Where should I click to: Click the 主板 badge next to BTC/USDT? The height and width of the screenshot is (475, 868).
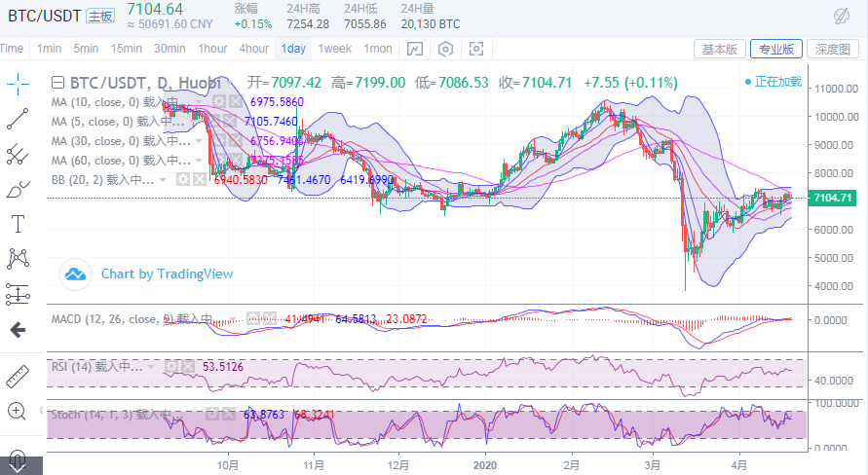pos(100,16)
